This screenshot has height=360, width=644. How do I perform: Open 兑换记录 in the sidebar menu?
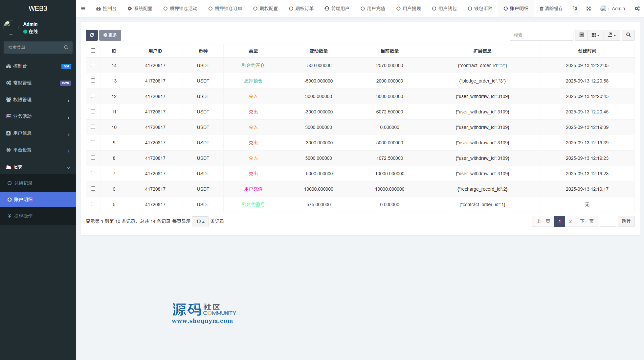tap(23, 183)
